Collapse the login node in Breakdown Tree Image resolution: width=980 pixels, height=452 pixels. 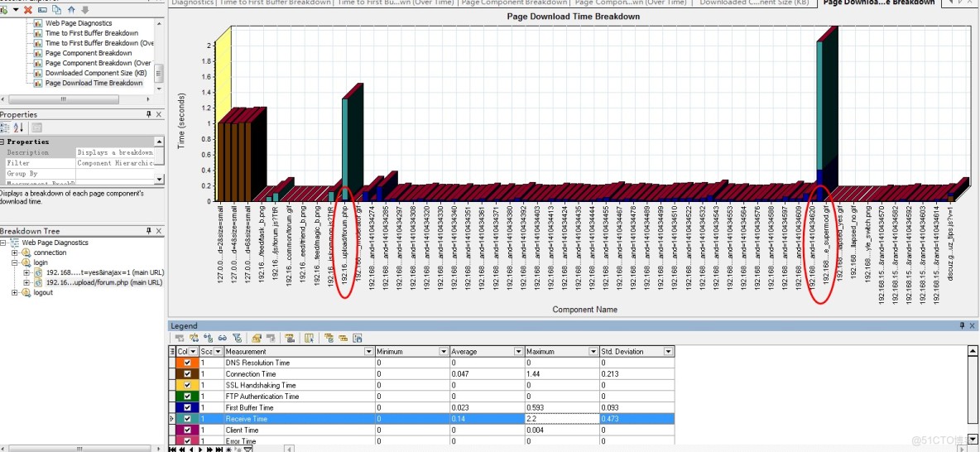(14, 262)
